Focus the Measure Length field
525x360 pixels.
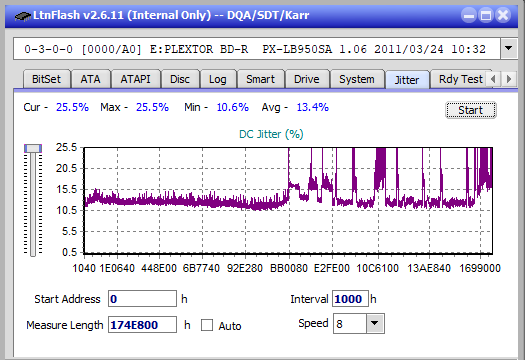pos(142,325)
